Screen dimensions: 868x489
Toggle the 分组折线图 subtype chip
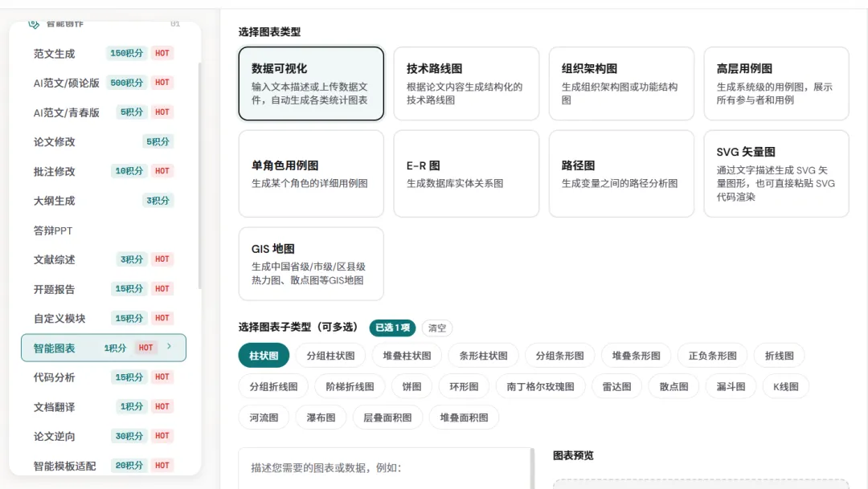pyautogui.click(x=273, y=387)
